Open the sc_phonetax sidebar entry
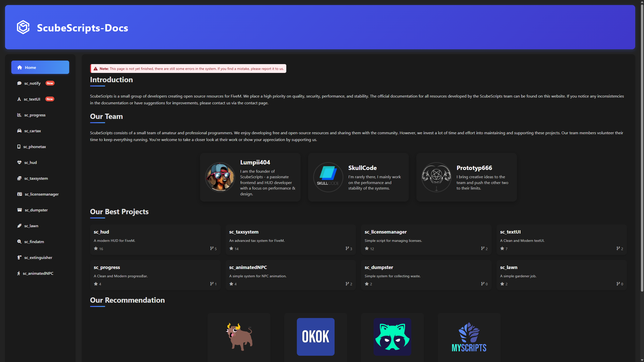The width and height of the screenshot is (644, 362). 40,147
